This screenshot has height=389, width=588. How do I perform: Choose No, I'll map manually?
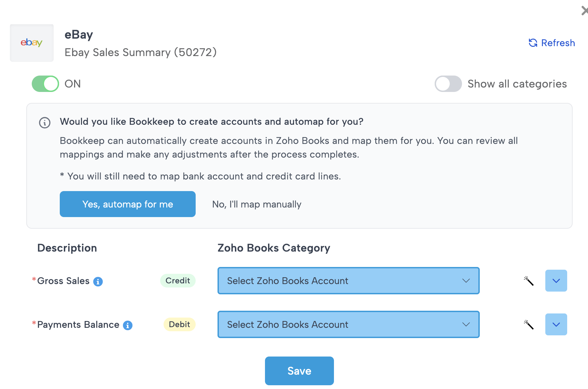[256, 204]
